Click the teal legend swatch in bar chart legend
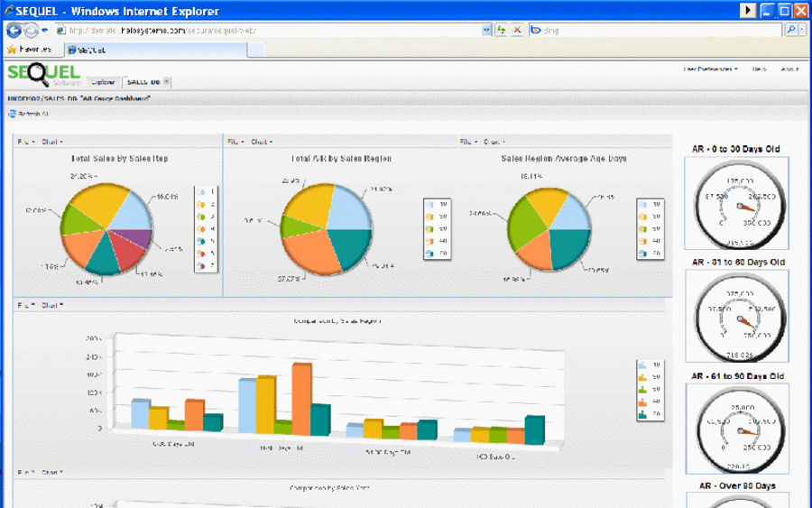The width and height of the screenshot is (812, 508). 642,414
